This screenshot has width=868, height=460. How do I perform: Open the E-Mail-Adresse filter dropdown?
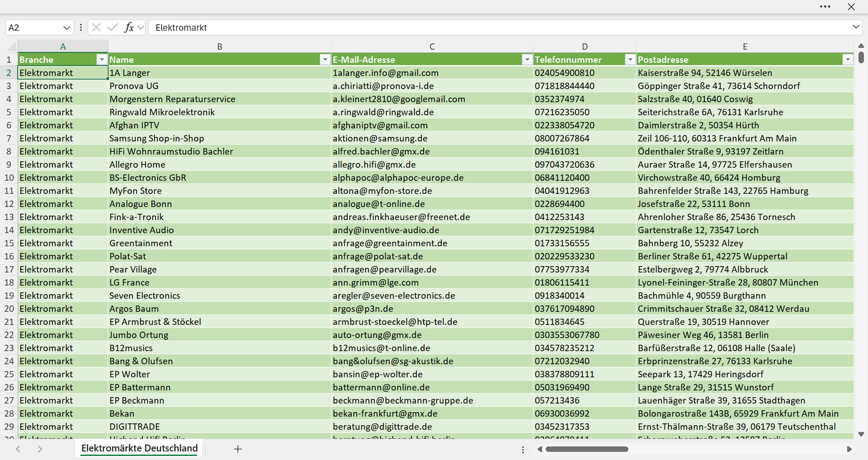[x=527, y=59]
